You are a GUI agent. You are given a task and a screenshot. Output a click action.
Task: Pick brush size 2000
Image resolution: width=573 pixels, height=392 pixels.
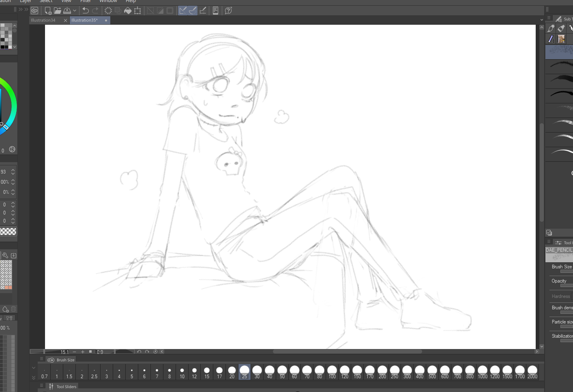point(532,373)
